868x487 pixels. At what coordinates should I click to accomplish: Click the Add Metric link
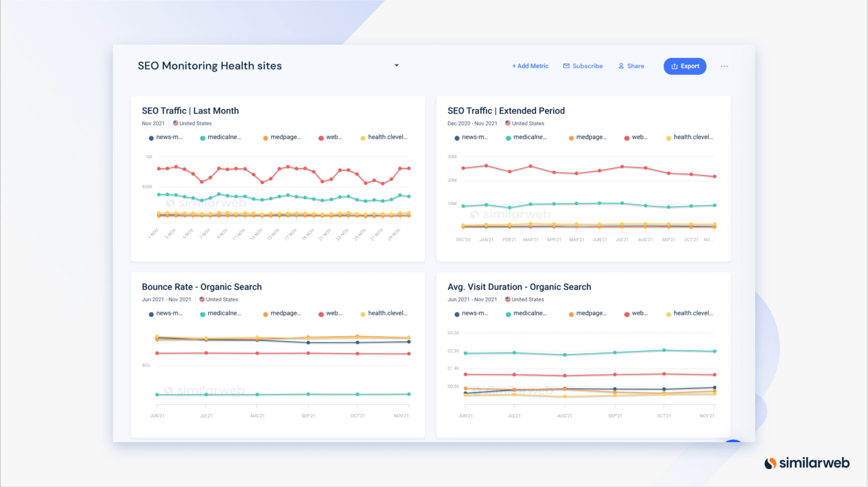530,66
